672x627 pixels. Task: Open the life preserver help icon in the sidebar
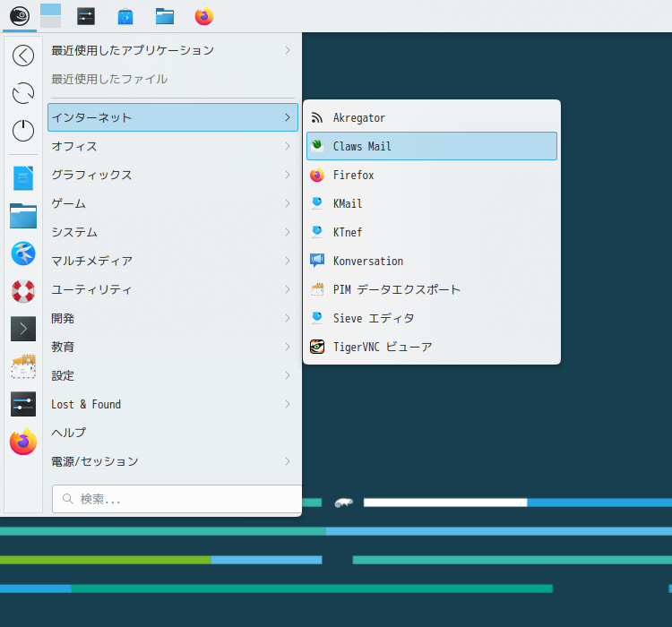point(23,291)
